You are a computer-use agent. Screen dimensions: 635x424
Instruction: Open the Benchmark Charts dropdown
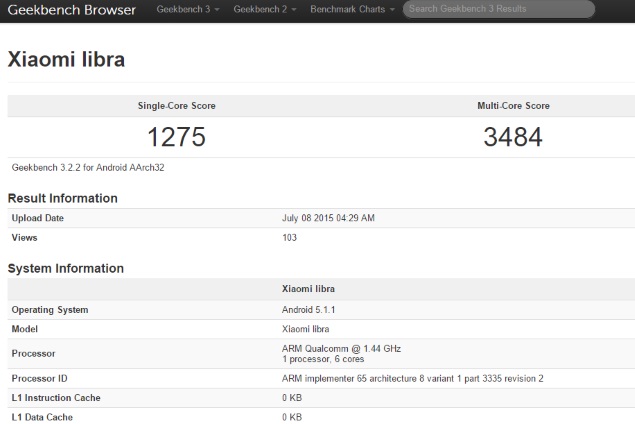[352, 9]
